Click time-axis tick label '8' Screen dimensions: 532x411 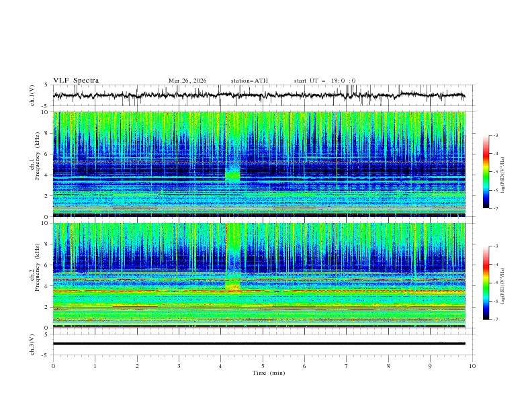388,366
